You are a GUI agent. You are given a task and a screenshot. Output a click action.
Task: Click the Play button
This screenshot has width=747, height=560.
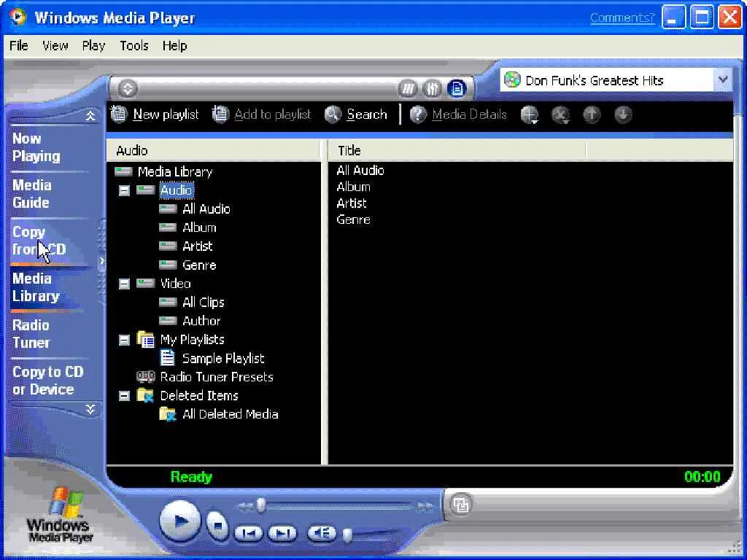180,521
